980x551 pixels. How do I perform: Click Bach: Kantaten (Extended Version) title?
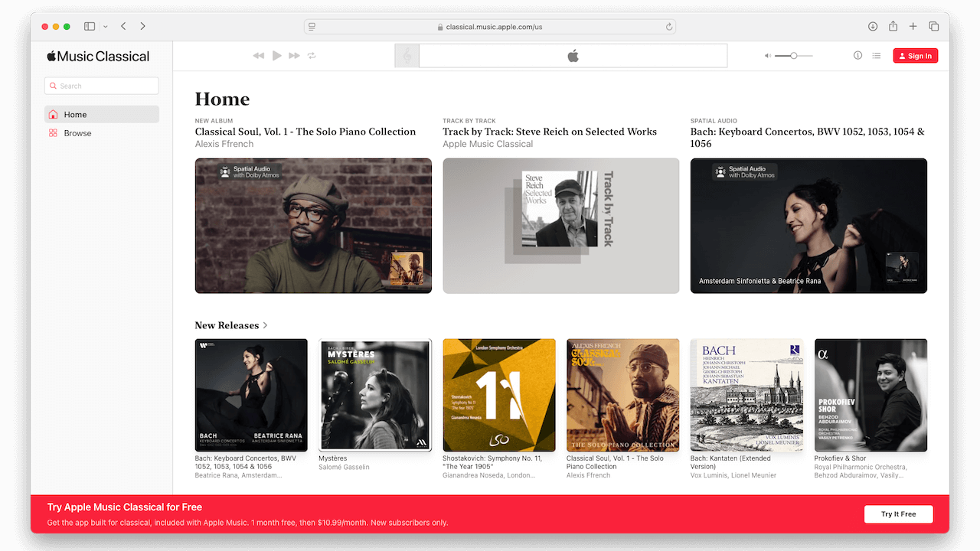pos(730,462)
